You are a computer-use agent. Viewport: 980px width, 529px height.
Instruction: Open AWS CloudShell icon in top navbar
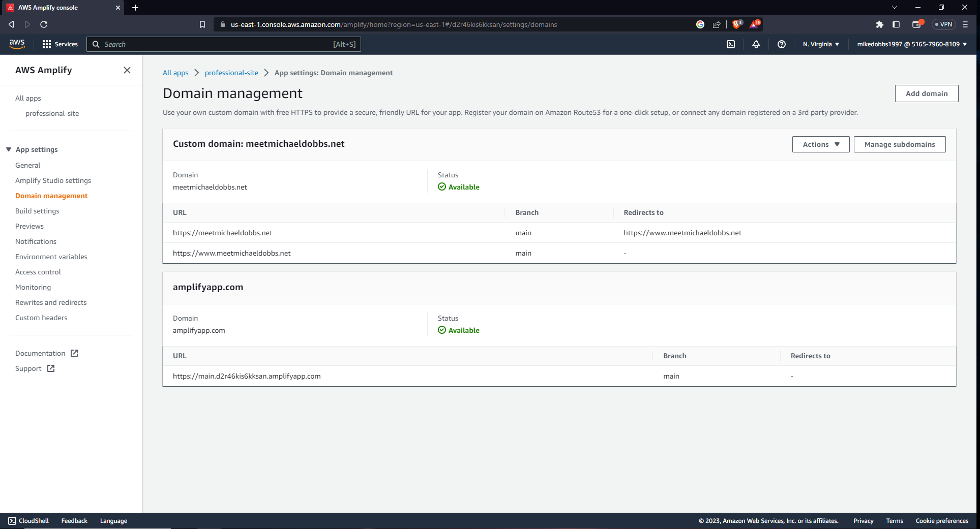tap(731, 44)
